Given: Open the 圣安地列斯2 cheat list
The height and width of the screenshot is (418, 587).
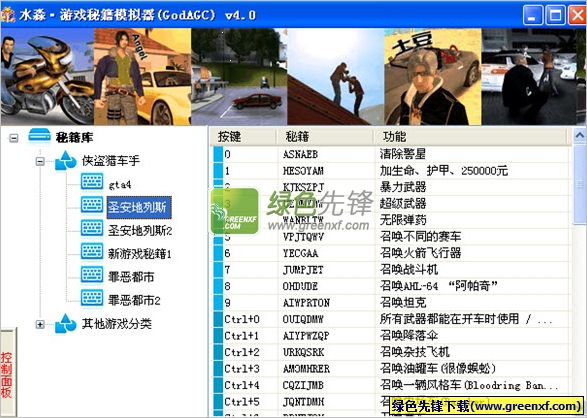Looking at the screenshot, I should click(x=140, y=231).
